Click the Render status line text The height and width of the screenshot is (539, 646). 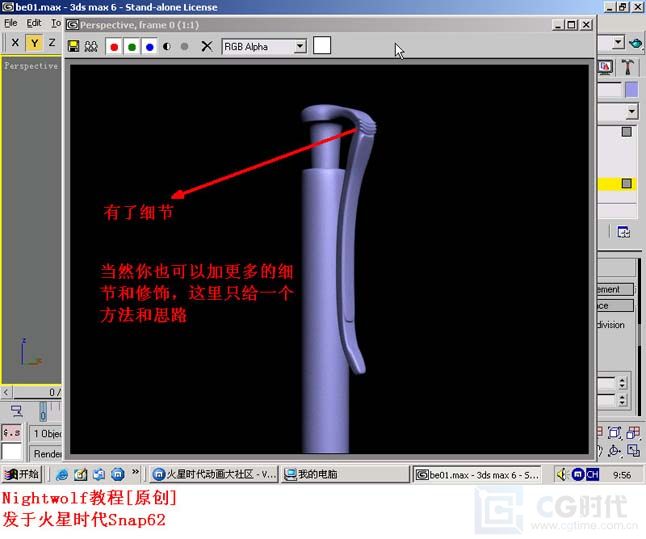(47, 454)
